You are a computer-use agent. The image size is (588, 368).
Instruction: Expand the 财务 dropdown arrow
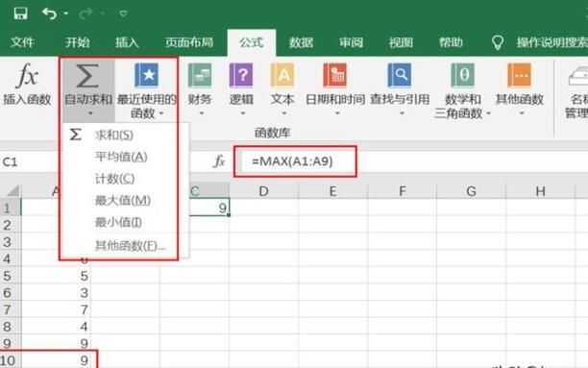coord(202,113)
